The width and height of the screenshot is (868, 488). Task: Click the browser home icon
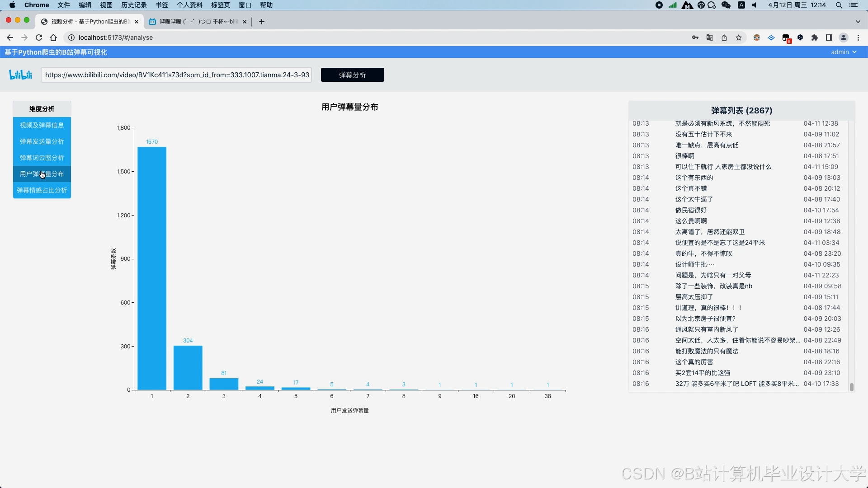(x=53, y=38)
